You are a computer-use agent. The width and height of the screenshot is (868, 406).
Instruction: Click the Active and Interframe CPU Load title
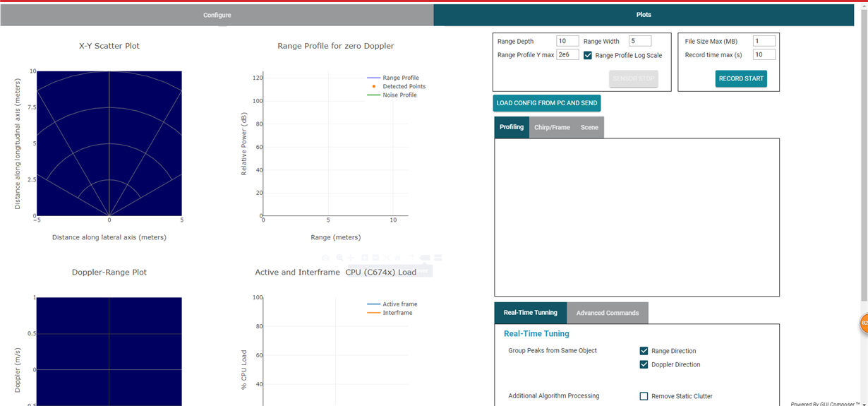tap(336, 272)
